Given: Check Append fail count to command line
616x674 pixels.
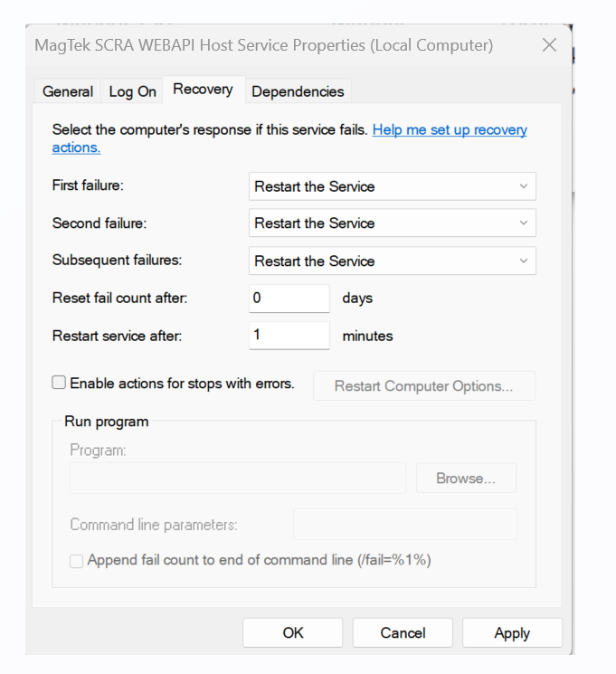Looking at the screenshot, I should click(x=77, y=561).
